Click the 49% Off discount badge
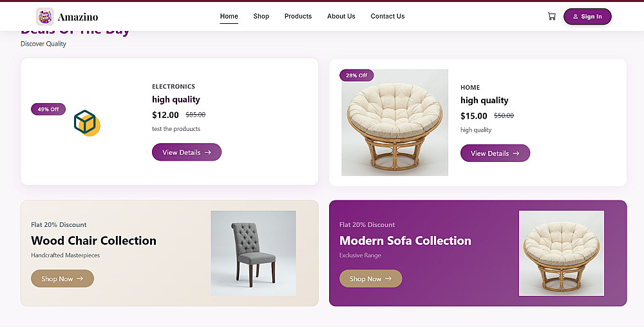The height and width of the screenshot is (332, 644). coord(48,109)
